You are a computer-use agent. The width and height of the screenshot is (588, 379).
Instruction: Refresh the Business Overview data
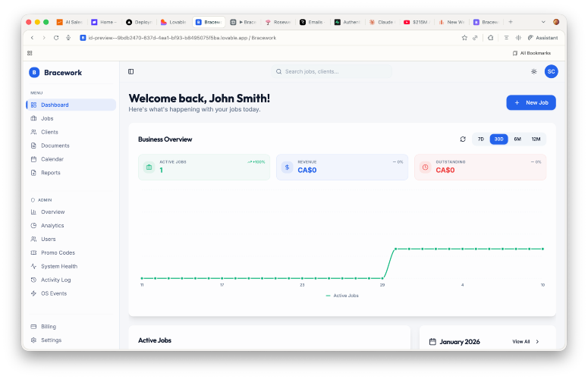(x=463, y=139)
